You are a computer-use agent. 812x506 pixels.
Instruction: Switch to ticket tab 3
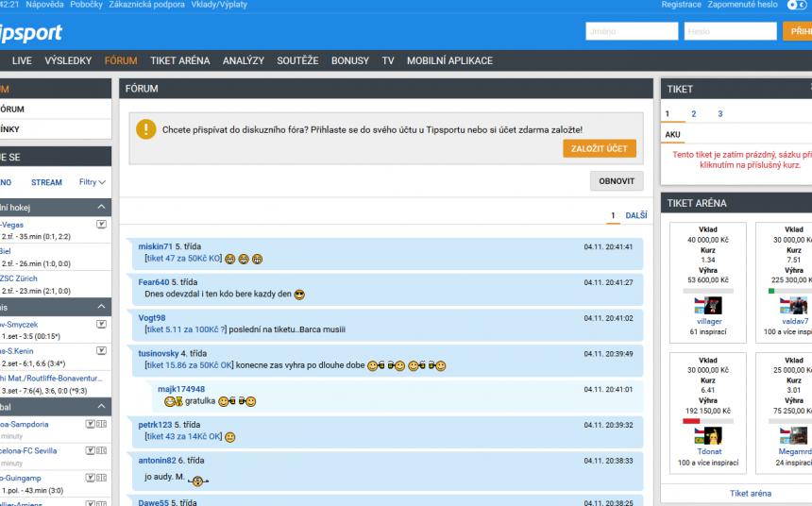pyautogui.click(x=719, y=114)
